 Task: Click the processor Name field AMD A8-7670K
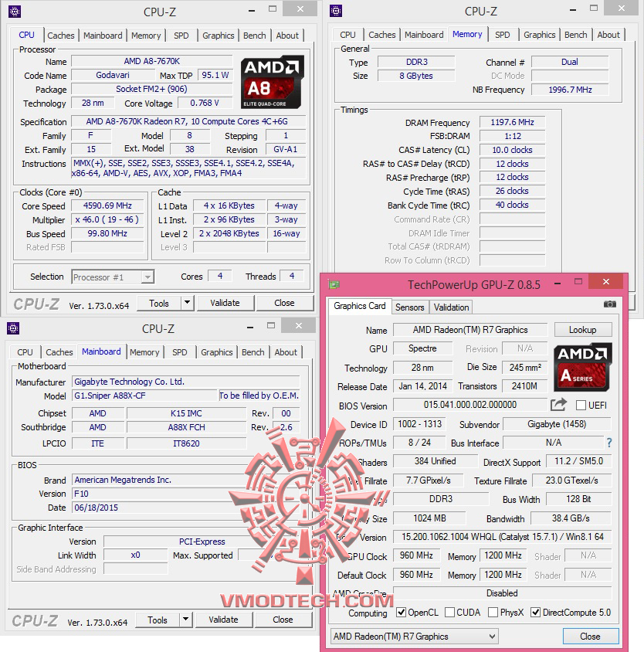(x=152, y=61)
